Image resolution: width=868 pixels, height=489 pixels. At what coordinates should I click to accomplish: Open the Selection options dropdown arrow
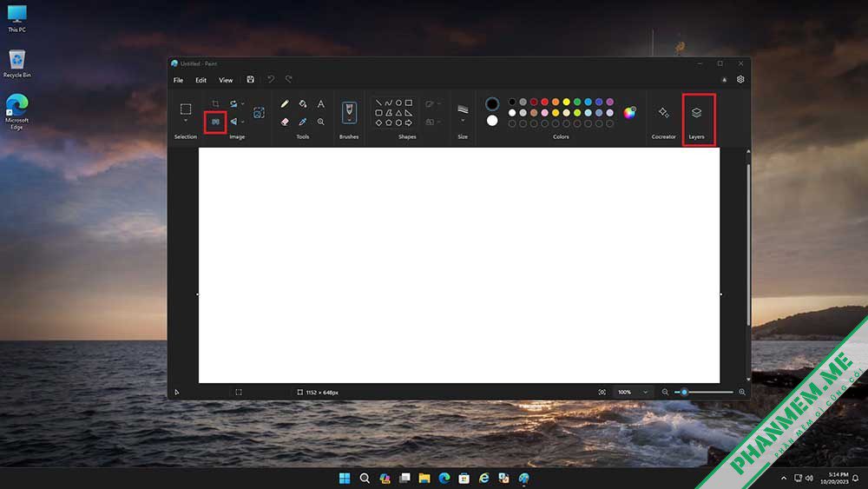tap(186, 121)
